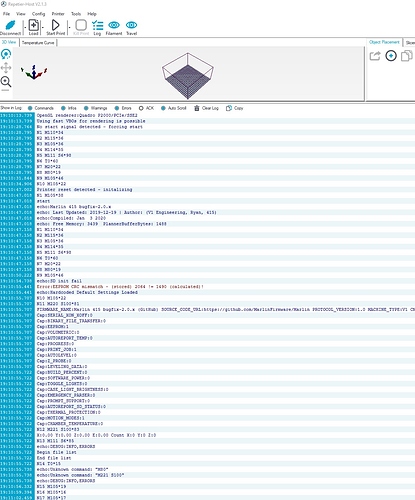This screenshot has width=415, height=500.
Task: Click the Disconnect printer icon
Action: pyautogui.click(x=11, y=25)
